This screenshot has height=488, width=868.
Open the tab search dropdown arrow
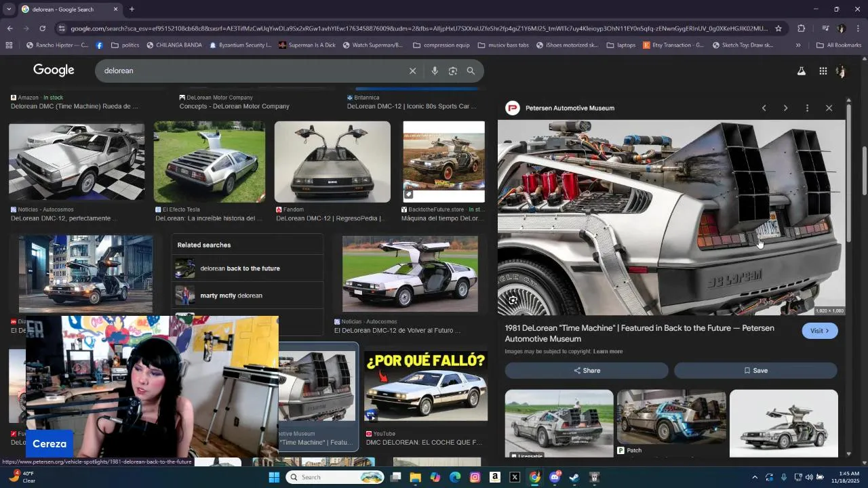pyautogui.click(x=7, y=9)
